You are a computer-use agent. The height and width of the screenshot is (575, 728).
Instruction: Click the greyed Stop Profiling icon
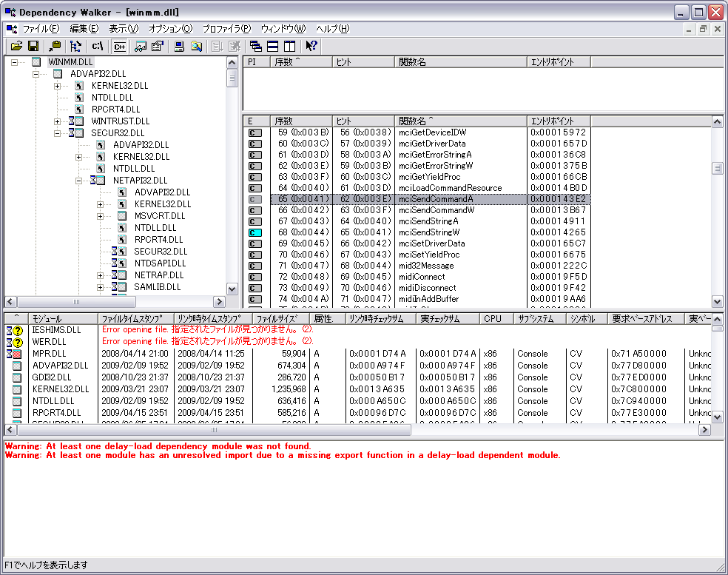pos(235,46)
